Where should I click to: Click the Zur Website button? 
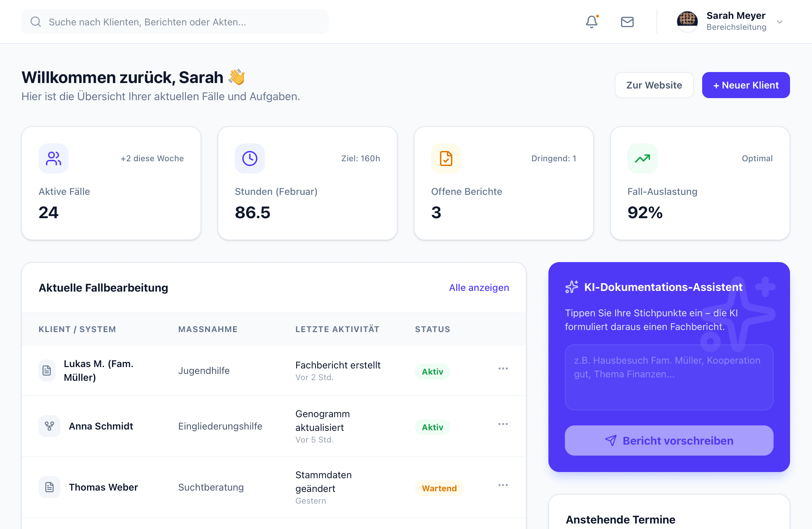[654, 85]
